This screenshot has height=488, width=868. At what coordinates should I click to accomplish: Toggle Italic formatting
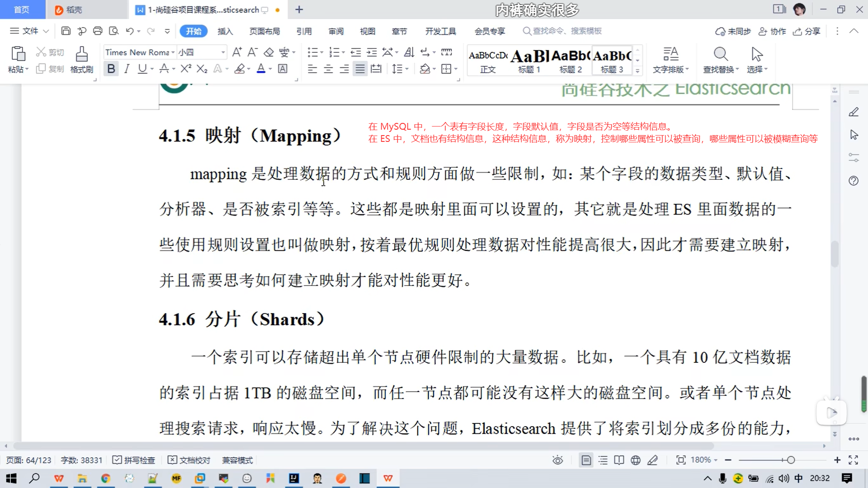point(127,69)
